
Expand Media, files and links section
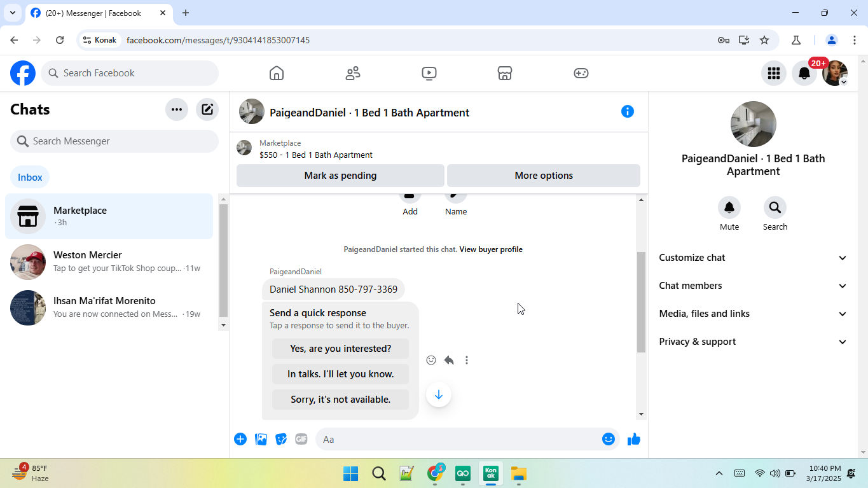754,314
